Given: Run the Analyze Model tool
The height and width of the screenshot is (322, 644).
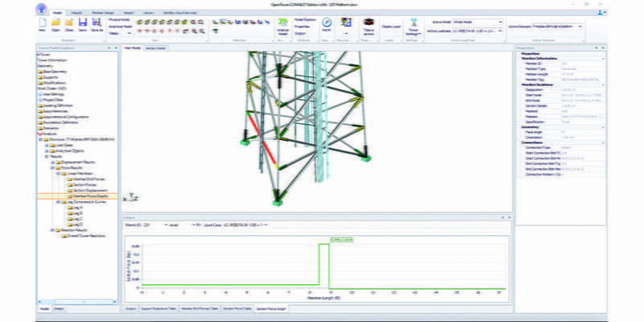Looking at the screenshot, I should pyautogui.click(x=282, y=27).
